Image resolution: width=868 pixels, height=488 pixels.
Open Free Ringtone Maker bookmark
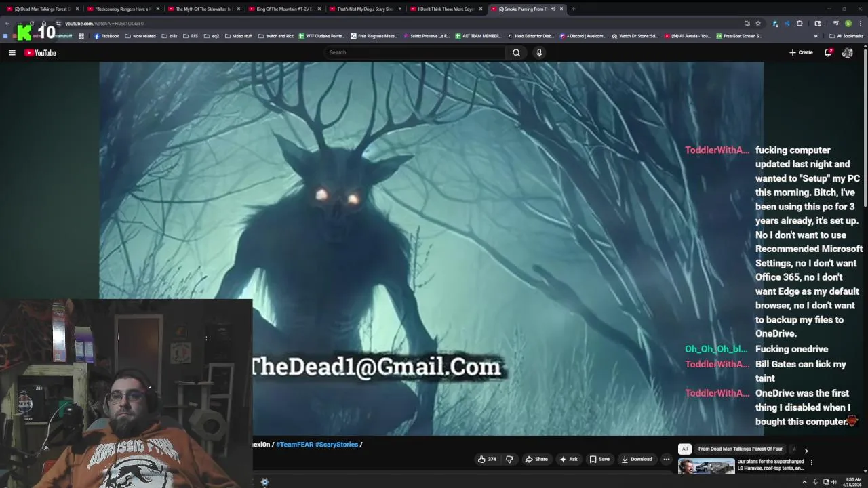pos(374,36)
